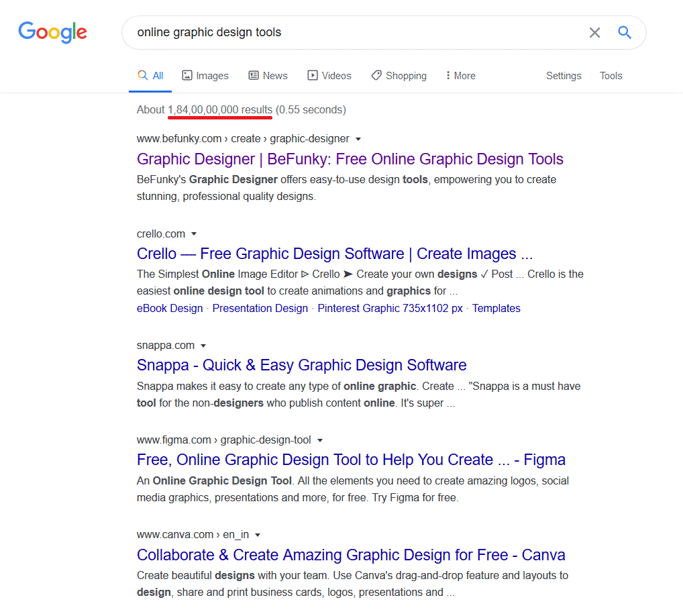The height and width of the screenshot is (616, 683).
Task: Switch to the Videos tab
Action: (x=329, y=76)
